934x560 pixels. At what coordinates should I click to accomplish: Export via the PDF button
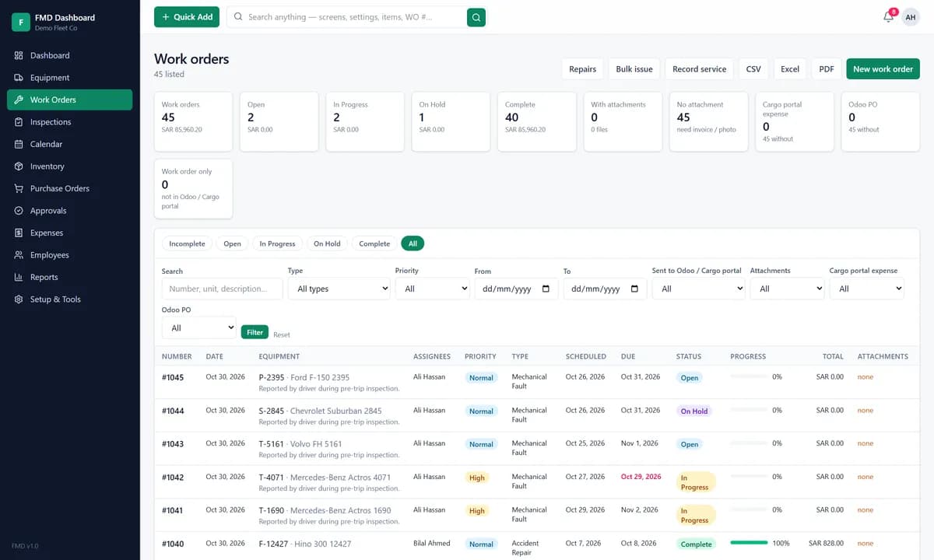pyautogui.click(x=827, y=69)
